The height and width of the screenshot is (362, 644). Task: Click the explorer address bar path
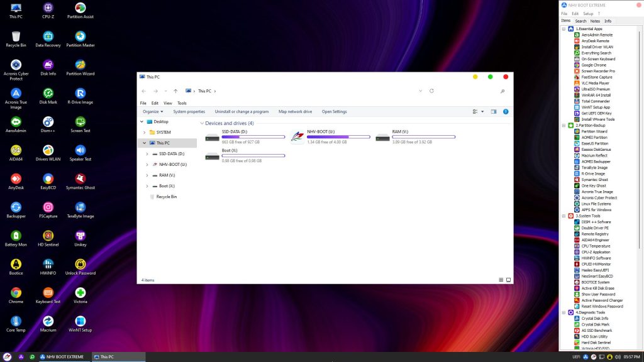(204, 91)
